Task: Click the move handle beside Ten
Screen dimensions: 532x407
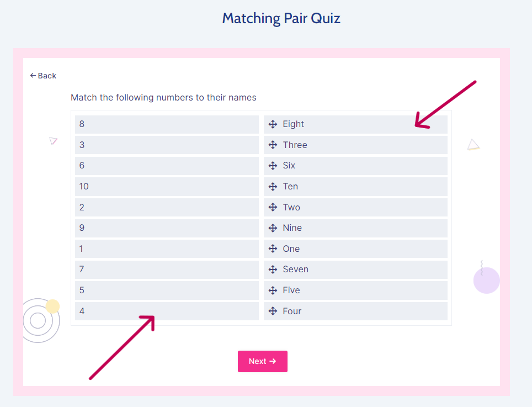Action: pos(273,187)
